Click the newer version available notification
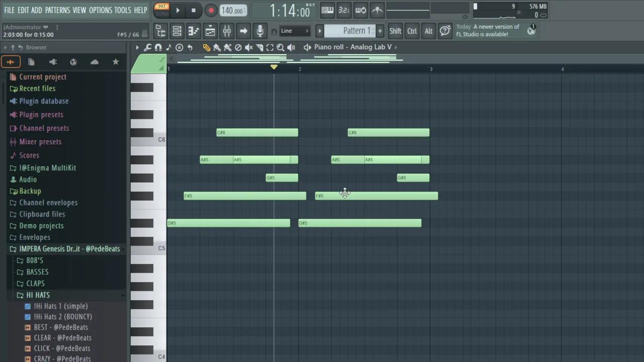This screenshot has height=362, width=644. 488,31
